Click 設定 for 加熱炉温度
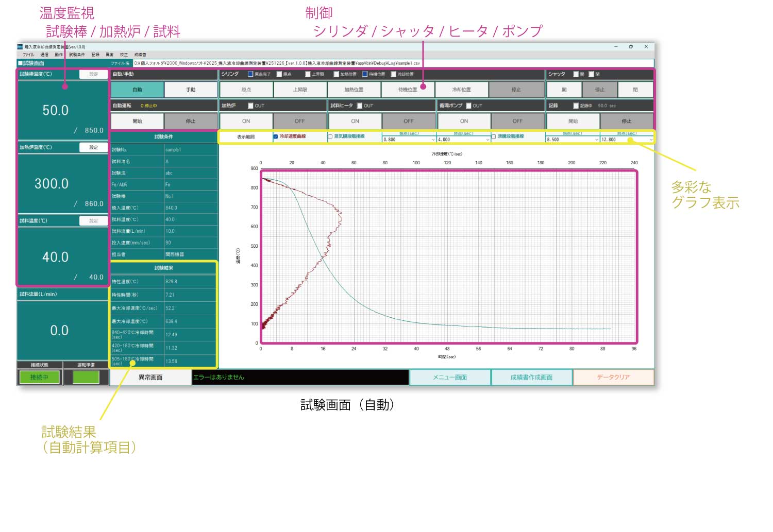The image size is (773, 532). tap(94, 147)
